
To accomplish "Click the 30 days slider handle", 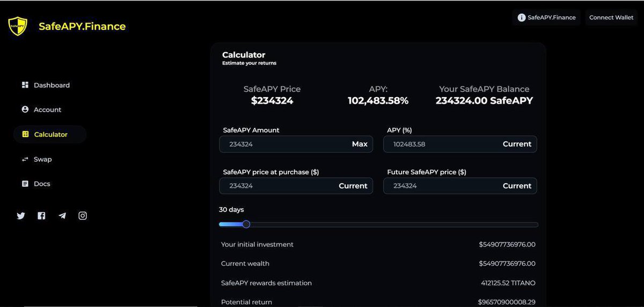I will (x=246, y=224).
